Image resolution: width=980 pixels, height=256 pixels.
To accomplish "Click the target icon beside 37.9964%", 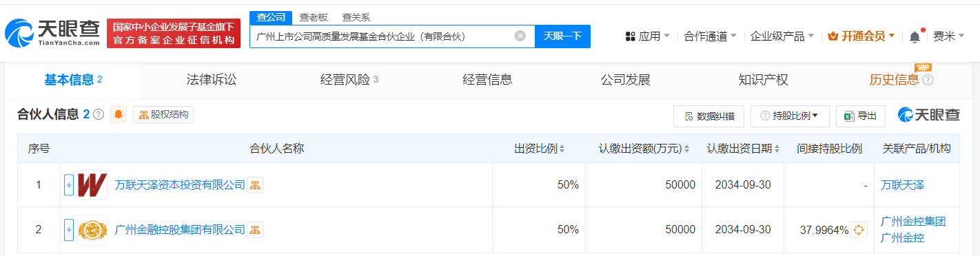I will pyautogui.click(x=859, y=230).
